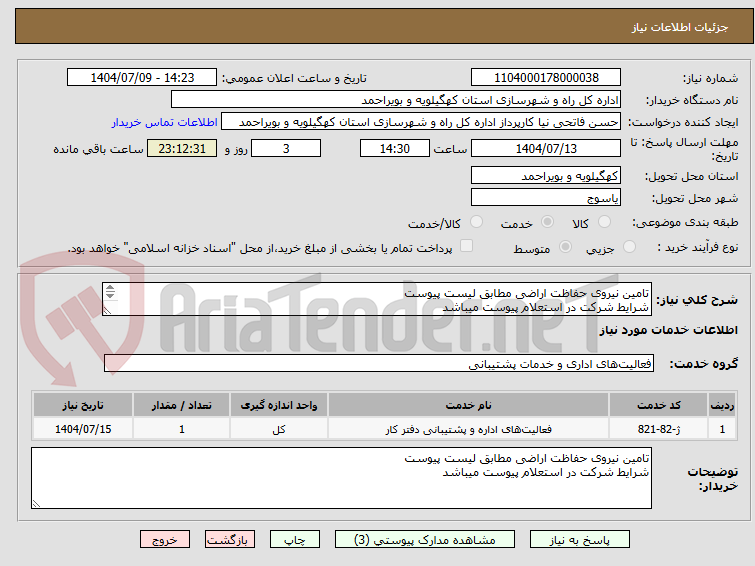
Task: Click the خروج exit button
Action: (x=165, y=540)
